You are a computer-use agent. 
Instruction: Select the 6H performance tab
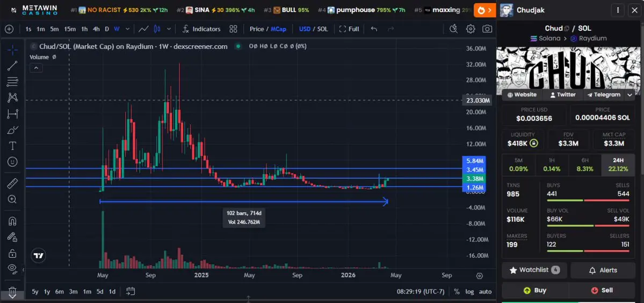(x=585, y=165)
